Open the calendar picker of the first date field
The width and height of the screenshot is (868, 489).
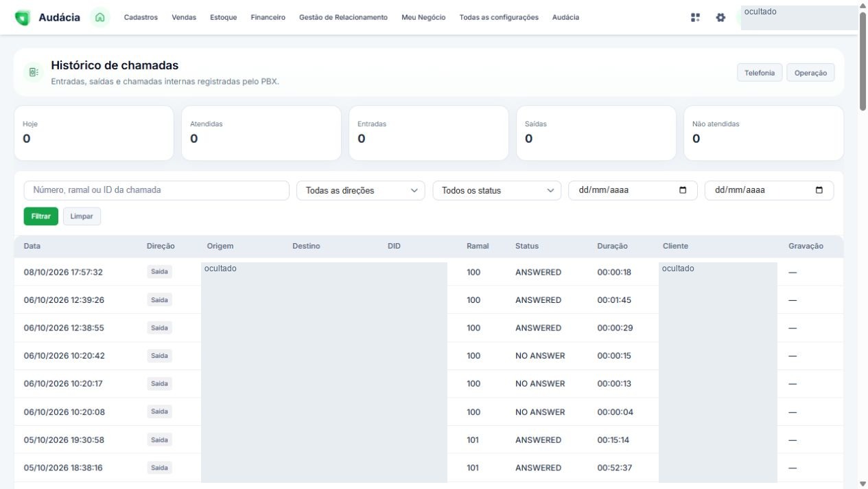click(x=683, y=190)
